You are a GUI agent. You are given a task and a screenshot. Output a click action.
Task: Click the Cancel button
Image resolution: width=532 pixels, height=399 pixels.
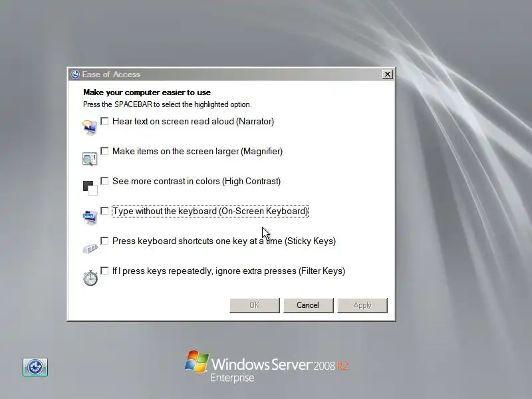(308, 305)
